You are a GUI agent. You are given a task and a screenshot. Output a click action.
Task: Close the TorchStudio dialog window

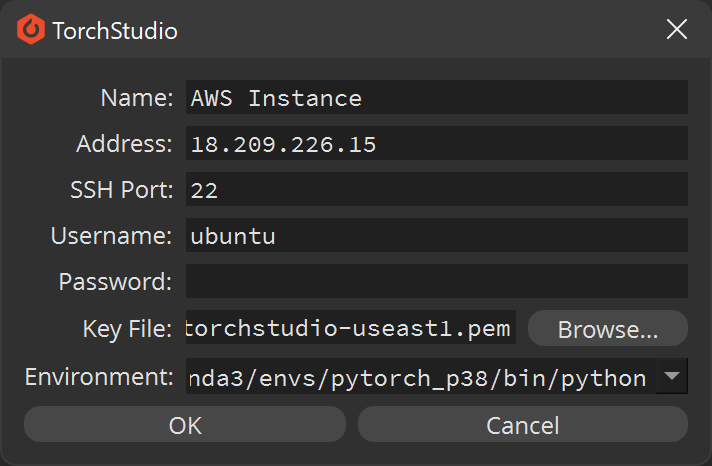coord(677,30)
